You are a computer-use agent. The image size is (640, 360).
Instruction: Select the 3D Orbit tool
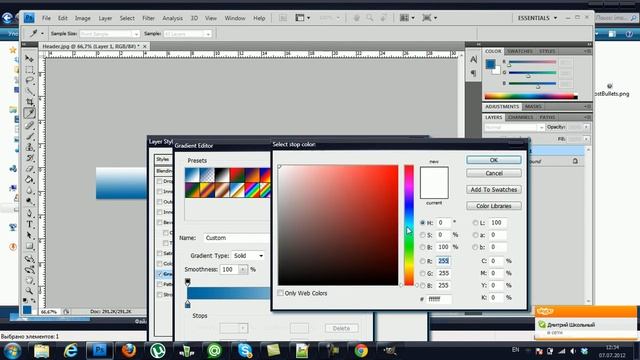(x=29, y=269)
